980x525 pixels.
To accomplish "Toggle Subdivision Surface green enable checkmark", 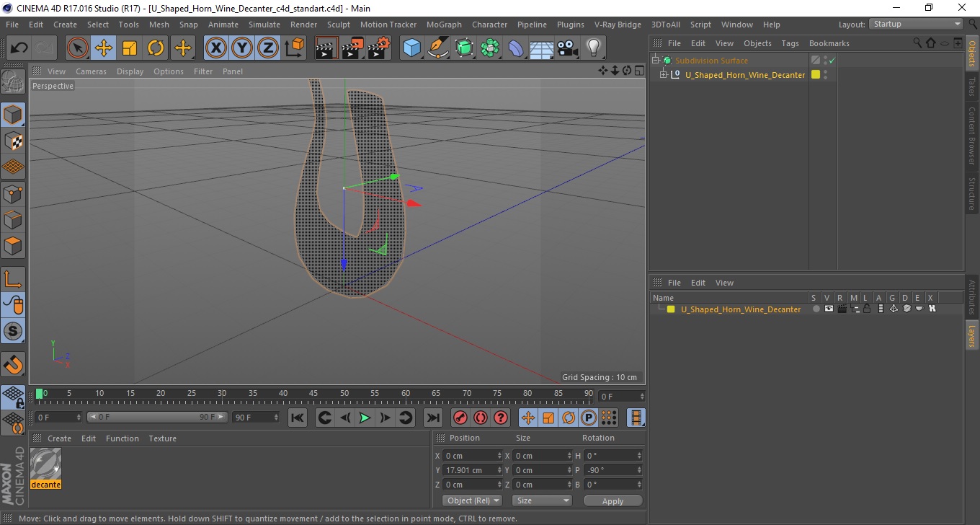I will coord(832,61).
